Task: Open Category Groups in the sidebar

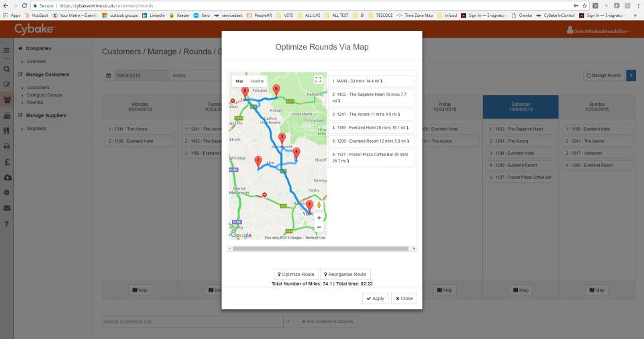Action: coord(44,95)
